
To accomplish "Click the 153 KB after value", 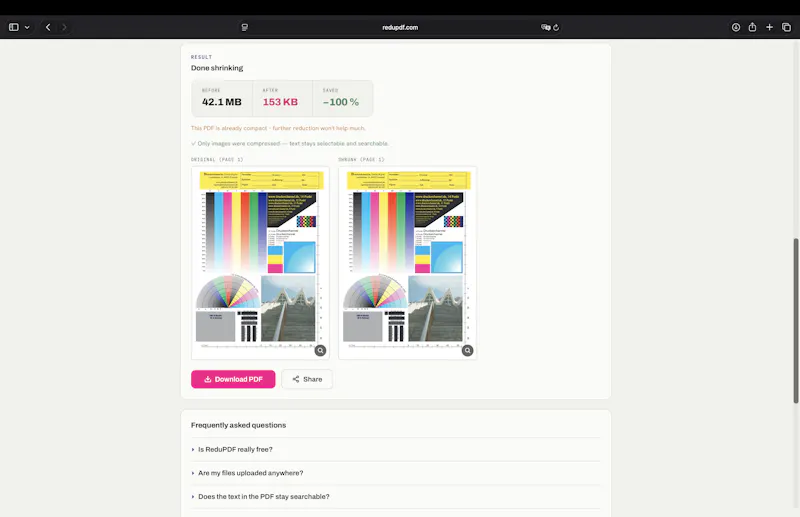I will [280, 102].
